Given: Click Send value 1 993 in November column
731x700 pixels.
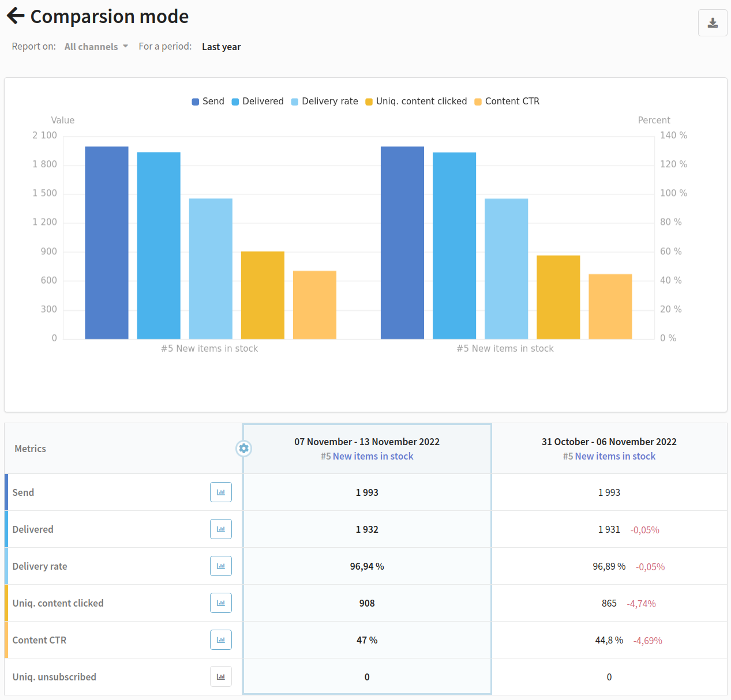Looking at the screenshot, I should point(367,492).
